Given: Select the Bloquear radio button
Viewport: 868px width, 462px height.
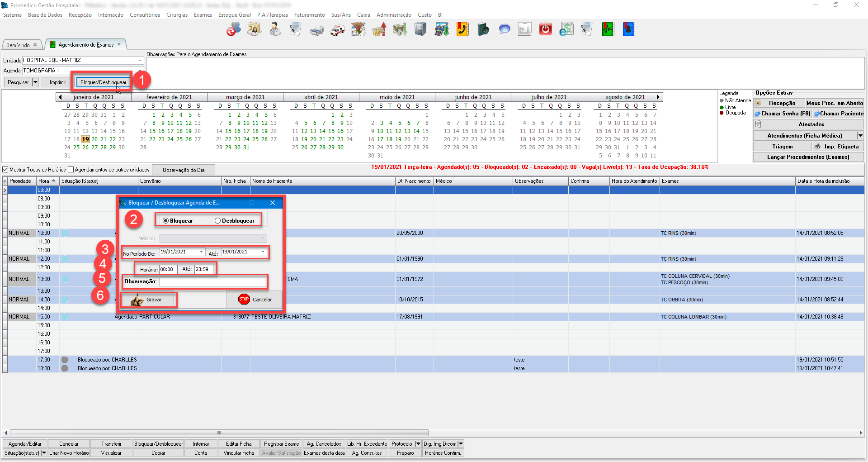Looking at the screenshot, I should (x=166, y=221).
